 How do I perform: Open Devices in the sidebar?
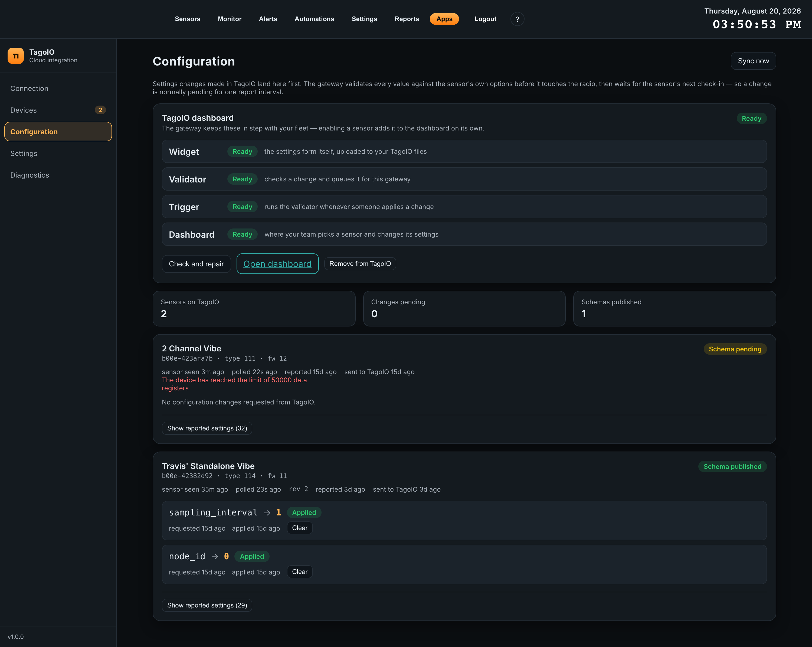[58, 110]
